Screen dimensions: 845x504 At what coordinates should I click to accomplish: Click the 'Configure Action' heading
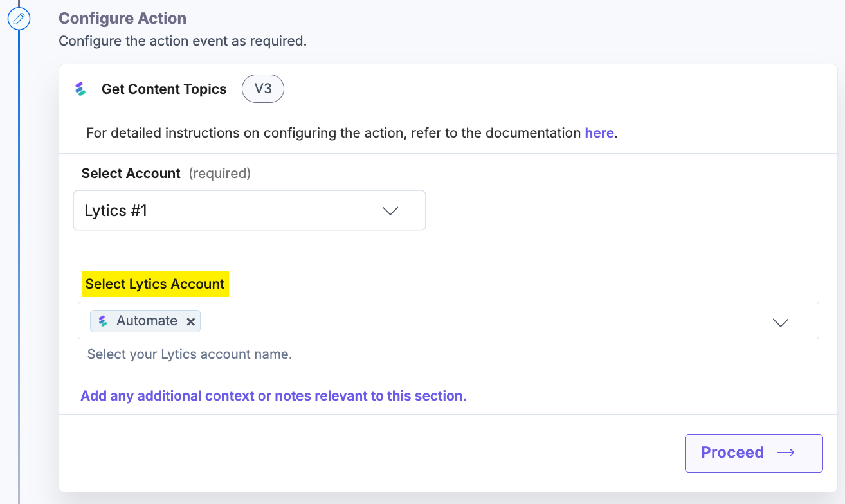tap(123, 19)
